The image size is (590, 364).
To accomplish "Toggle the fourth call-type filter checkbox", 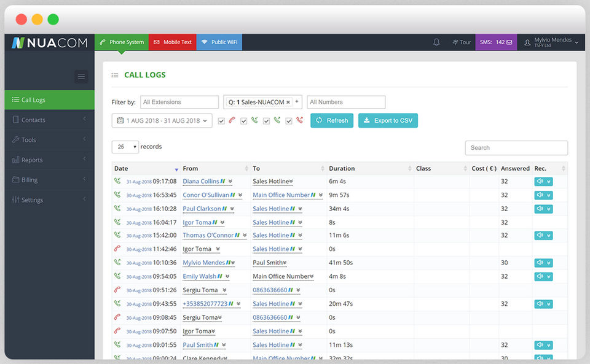I will [x=289, y=121].
